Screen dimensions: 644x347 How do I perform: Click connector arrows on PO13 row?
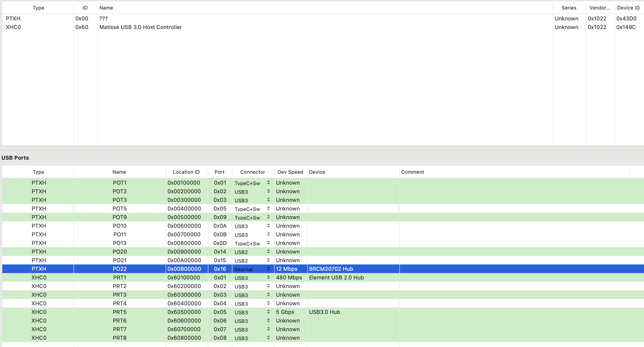click(x=268, y=243)
